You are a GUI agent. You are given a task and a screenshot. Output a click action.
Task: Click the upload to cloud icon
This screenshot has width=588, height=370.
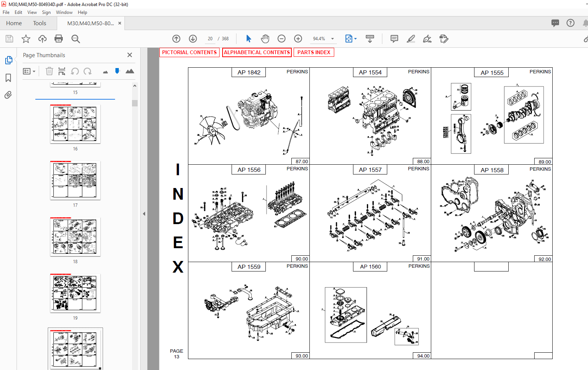click(42, 39)
